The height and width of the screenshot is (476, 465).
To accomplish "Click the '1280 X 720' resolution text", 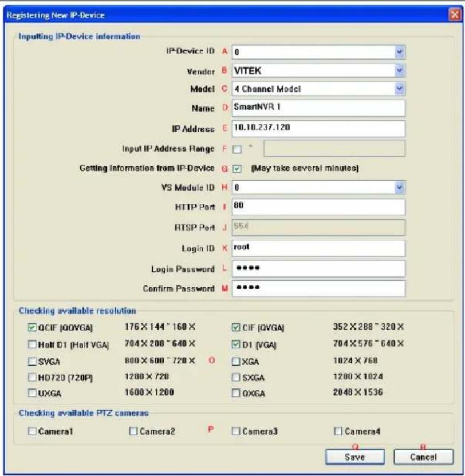I will coord(147,376).
